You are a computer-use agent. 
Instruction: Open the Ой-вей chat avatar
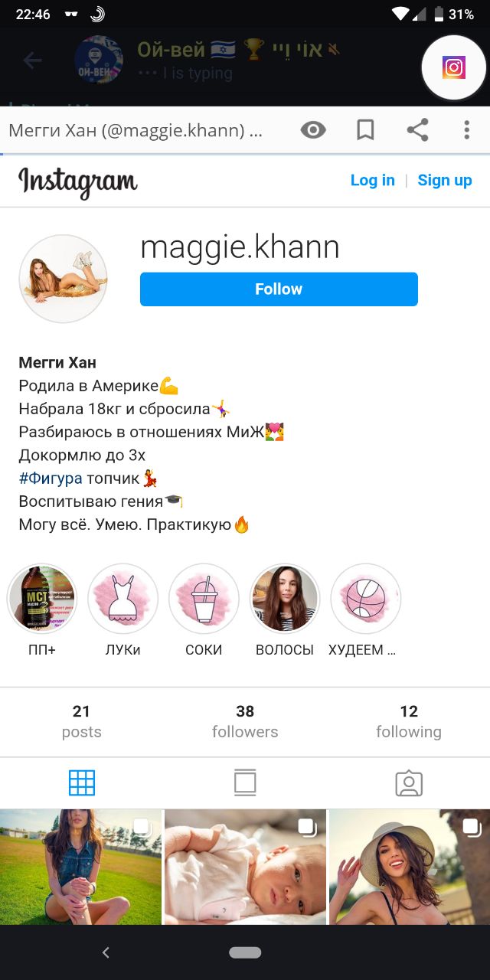100,60
